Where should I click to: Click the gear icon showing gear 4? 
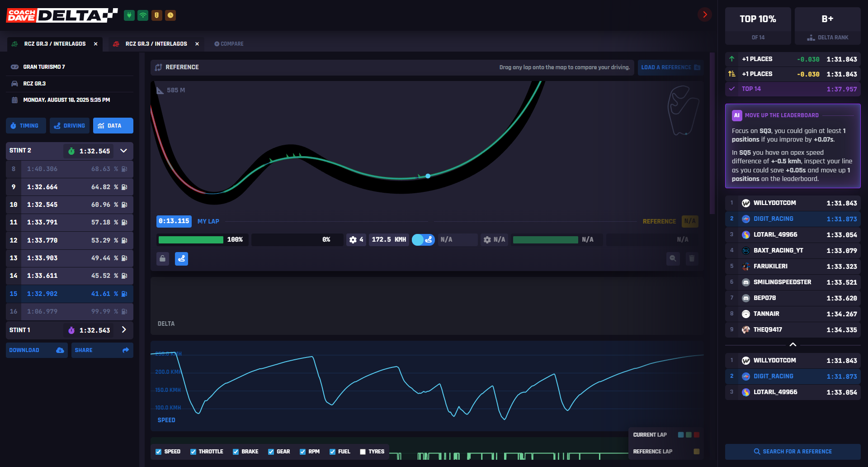(353, 240)
